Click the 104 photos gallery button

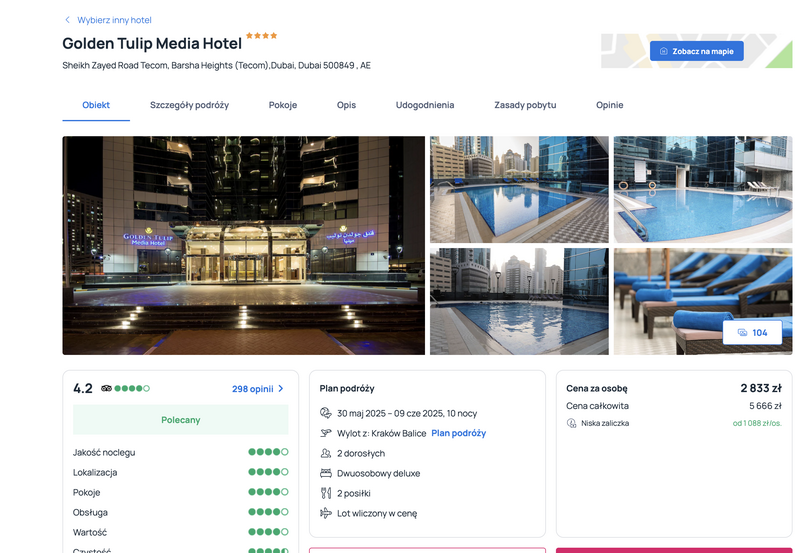tap(752, 333)
